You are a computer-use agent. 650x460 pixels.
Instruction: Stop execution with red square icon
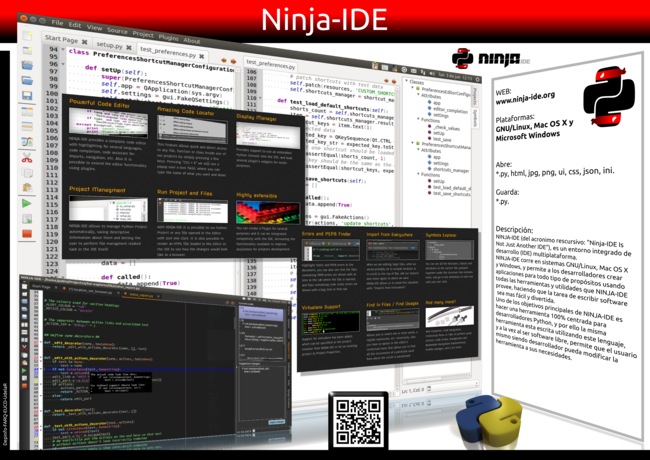tap(27, 234)
